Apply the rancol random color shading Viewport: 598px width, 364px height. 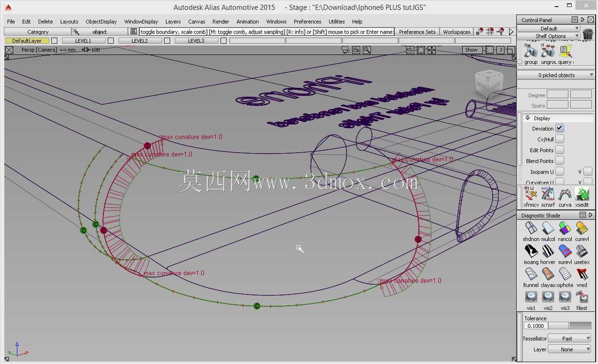click(x=565, y=229)
